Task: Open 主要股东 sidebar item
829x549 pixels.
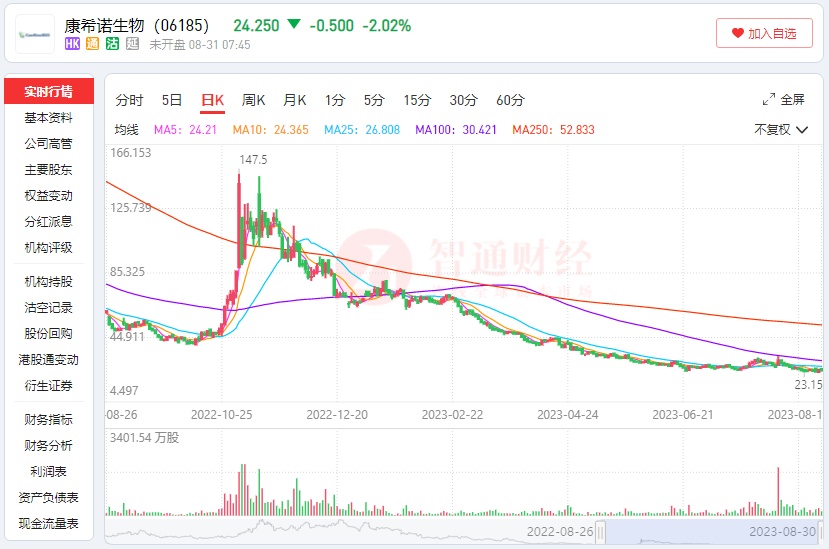Action: (x=49, y=169)
